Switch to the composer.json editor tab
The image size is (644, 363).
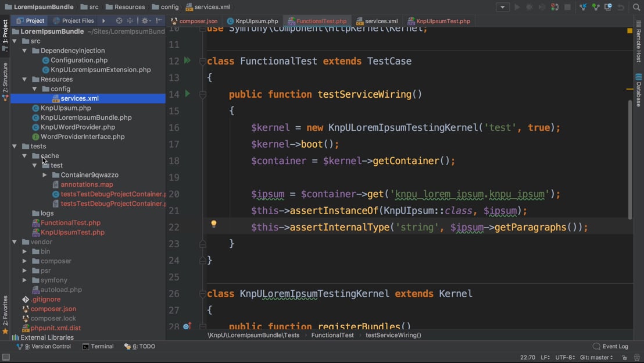(194, 21)
